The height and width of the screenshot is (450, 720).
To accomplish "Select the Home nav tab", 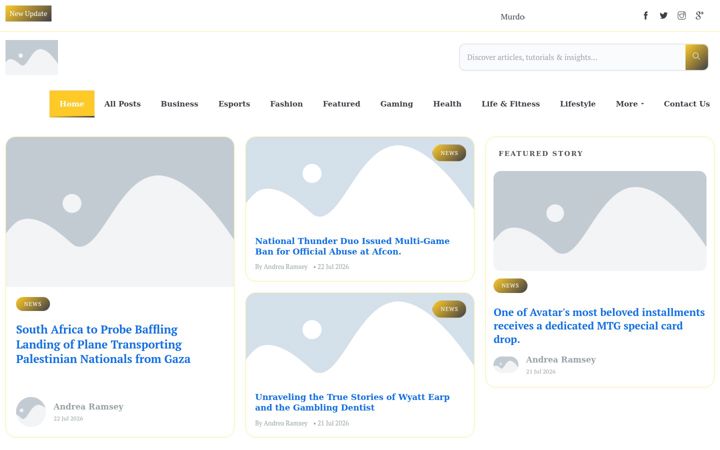I will (x=72, y=104).
